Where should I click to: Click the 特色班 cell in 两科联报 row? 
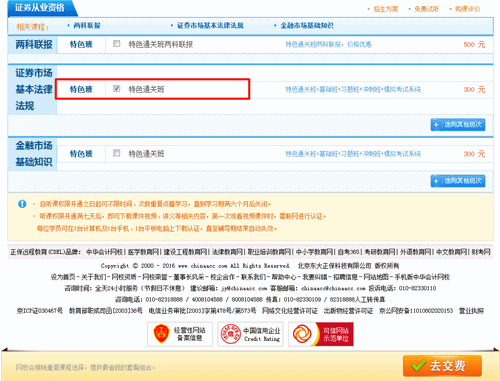click(81, 44)
